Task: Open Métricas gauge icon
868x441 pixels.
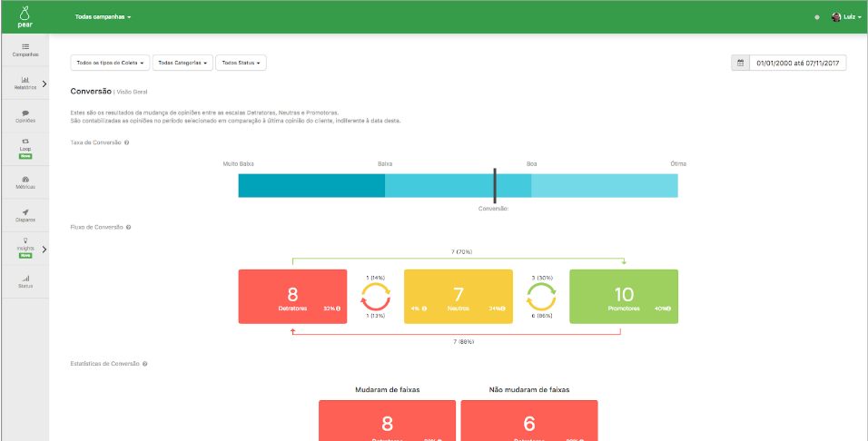Action: 25,180
